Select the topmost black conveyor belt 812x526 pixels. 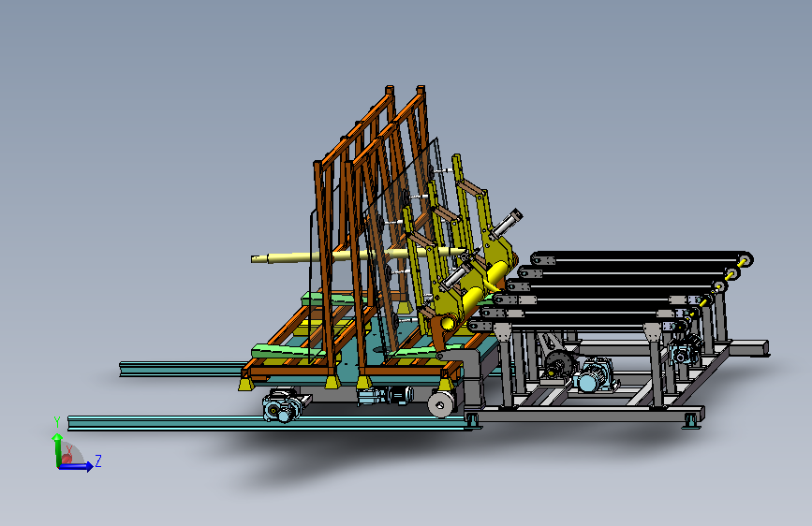click(642, 258)
